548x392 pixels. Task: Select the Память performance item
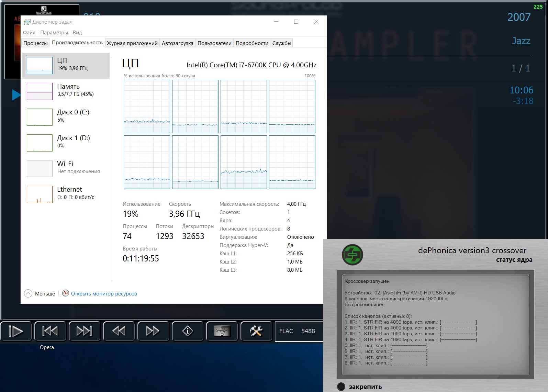[x=66, y=91]
